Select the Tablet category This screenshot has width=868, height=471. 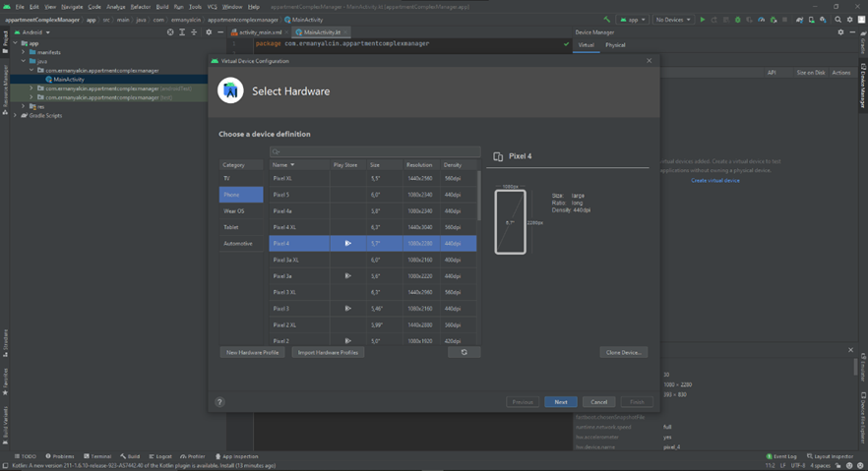pos(231,227)
